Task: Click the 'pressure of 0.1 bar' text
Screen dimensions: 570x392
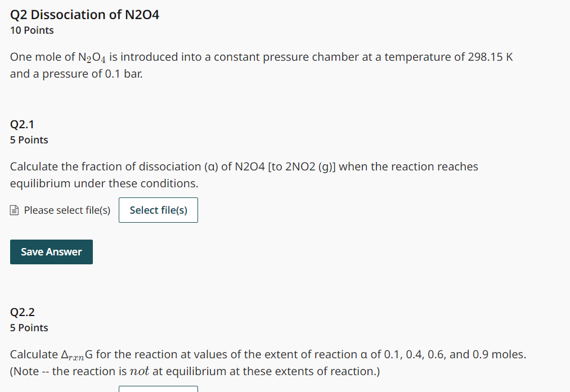Action: pos(92,74)
